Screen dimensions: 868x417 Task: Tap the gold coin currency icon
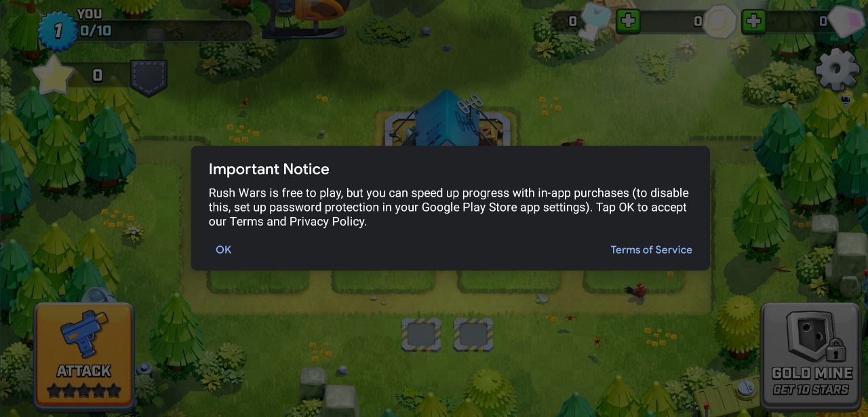[x=719, y=22]
